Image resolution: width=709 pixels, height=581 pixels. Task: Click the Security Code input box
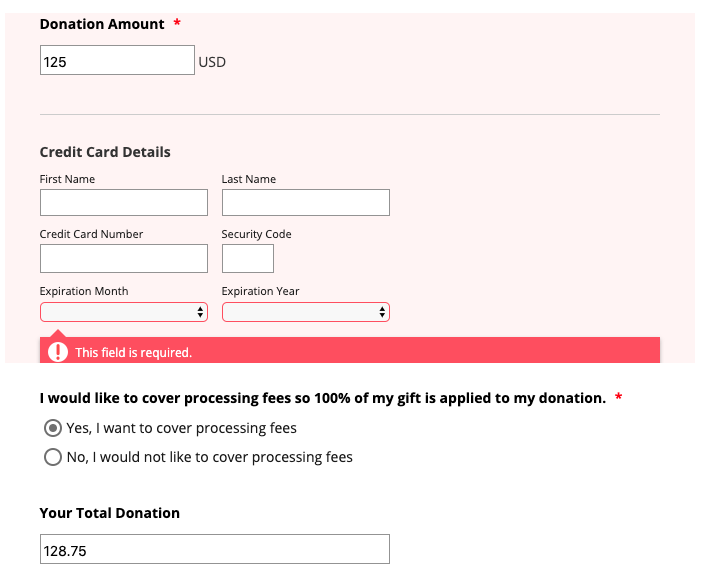pos(247,258)
